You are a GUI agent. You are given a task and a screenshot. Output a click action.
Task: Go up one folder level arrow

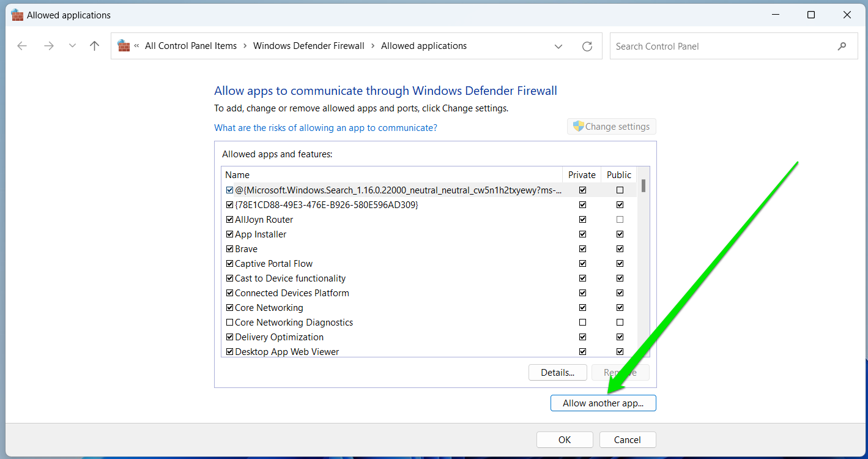pyautogui.click(x=94, y=46)
